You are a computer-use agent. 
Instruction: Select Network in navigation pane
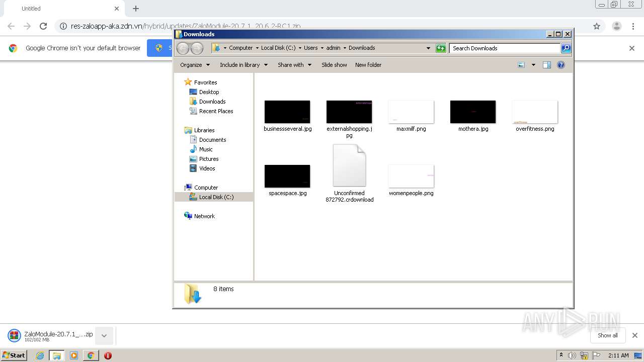(204, 216)
